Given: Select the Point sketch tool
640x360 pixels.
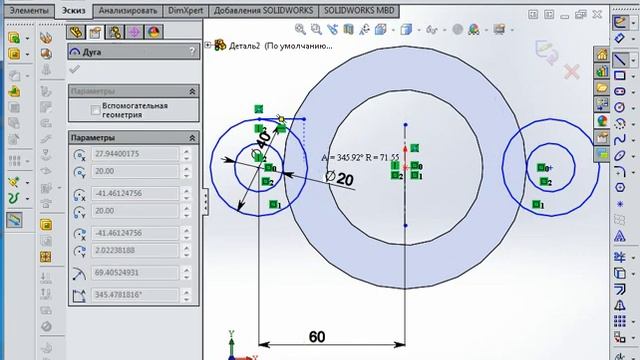Looking at the screenshot, I should pyautogui.click(x=620, y=204).
